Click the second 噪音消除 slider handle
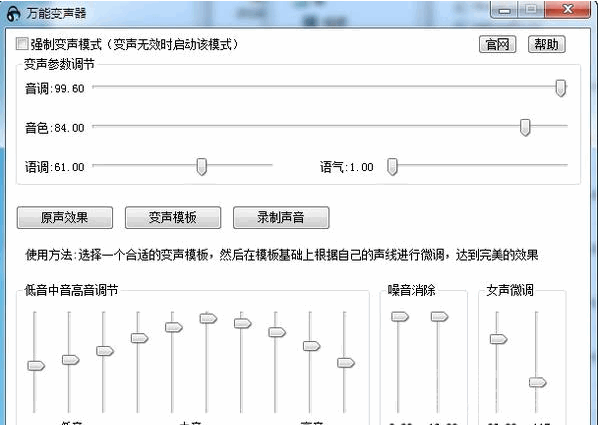Screen dimensions: 598x425 [439, 317]
